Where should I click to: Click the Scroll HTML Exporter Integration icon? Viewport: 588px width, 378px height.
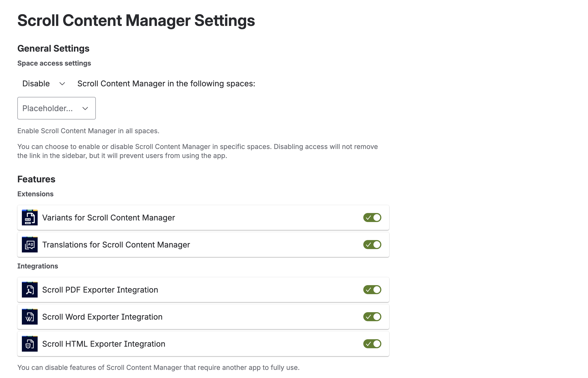29,344
